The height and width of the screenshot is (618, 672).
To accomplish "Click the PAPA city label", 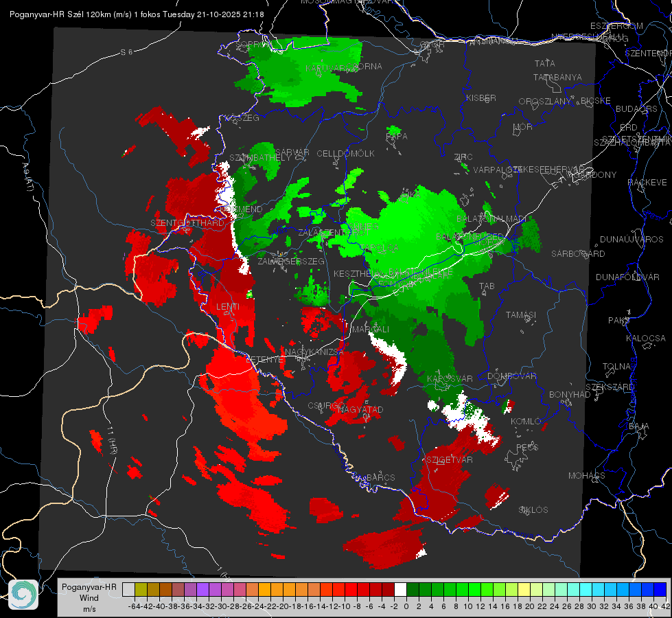I will tap(397, 137).
